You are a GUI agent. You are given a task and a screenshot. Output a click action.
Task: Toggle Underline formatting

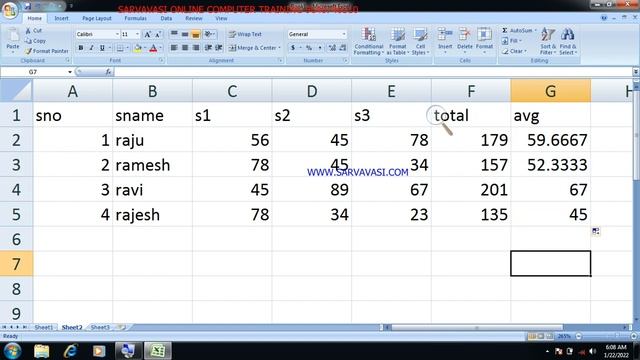click(102, 48)
